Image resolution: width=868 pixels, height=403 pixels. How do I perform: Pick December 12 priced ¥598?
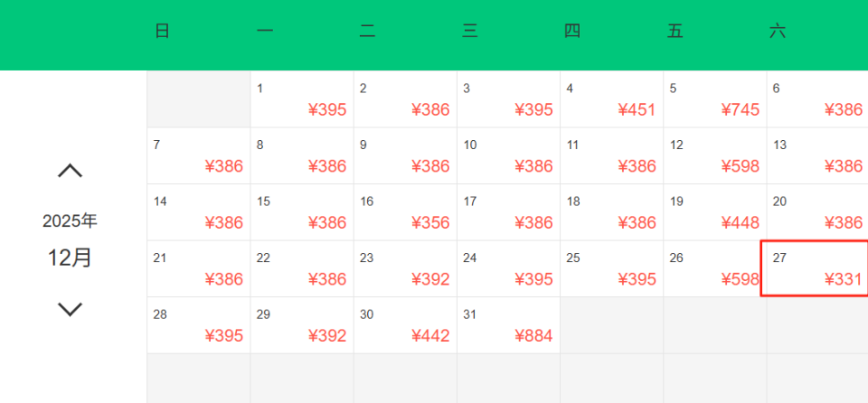[x=714, y=155]
